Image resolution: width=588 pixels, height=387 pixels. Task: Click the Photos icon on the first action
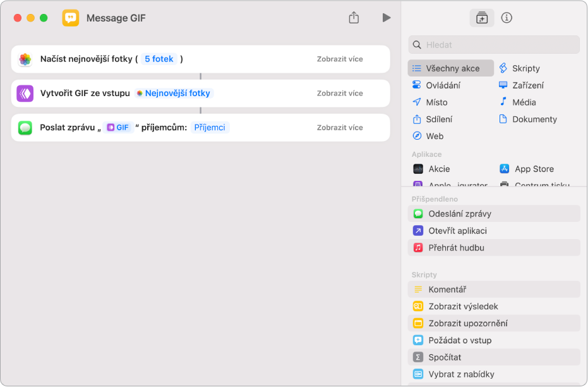[25, 59]
